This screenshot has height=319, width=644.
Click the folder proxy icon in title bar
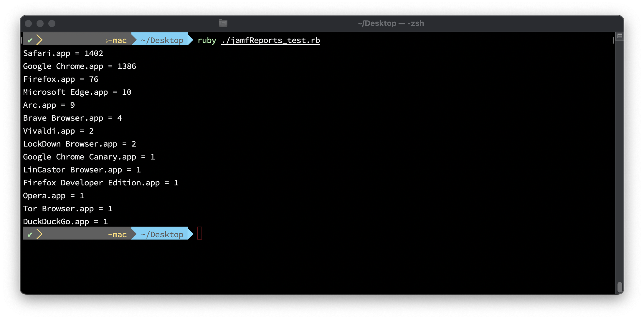[223, 23]
